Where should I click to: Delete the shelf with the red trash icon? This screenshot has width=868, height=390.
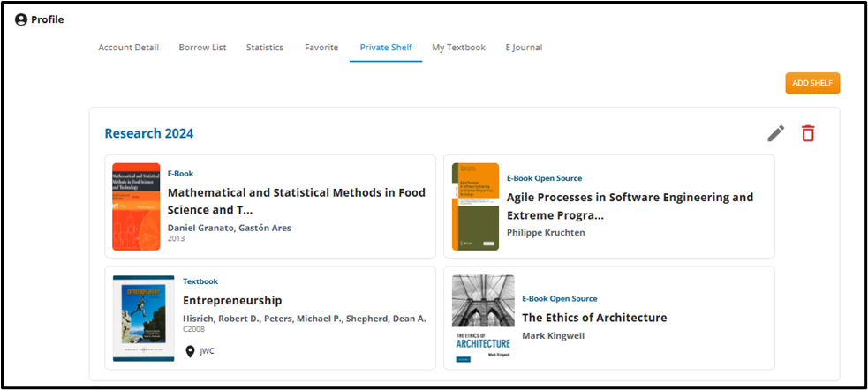coord(808,133)
